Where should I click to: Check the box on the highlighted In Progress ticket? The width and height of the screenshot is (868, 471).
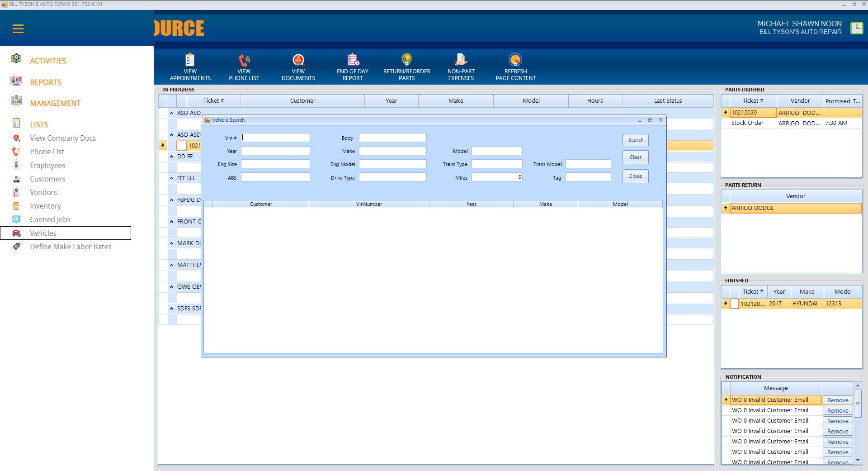181,146
